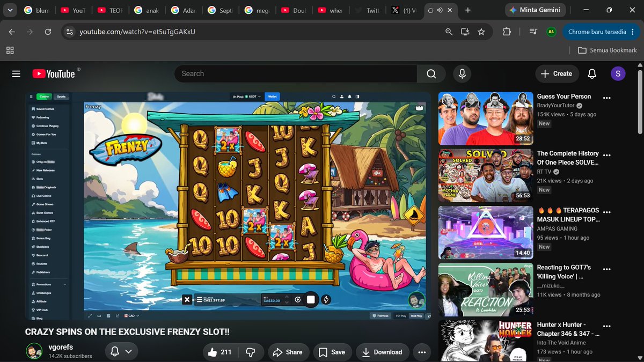Open Guess Your Person thumbnail
This screenshot has width=644, height=362.
486,118
